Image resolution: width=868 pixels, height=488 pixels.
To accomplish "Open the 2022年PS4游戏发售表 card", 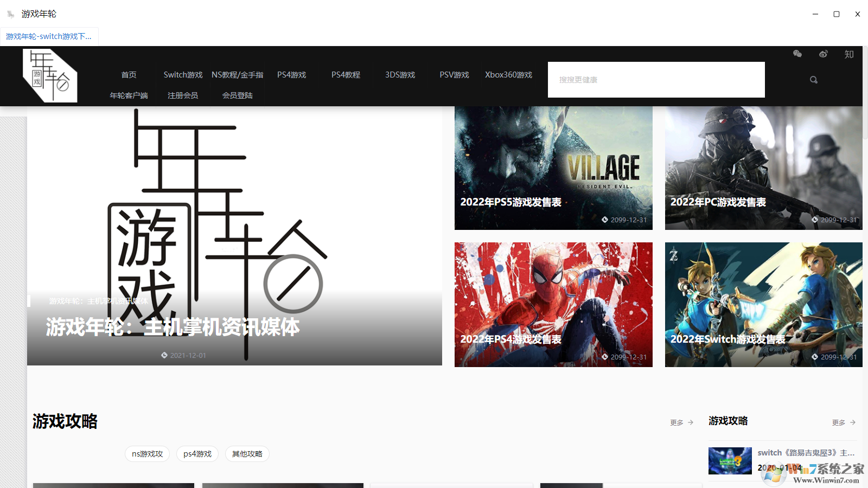I will click(x=553, y=305).
